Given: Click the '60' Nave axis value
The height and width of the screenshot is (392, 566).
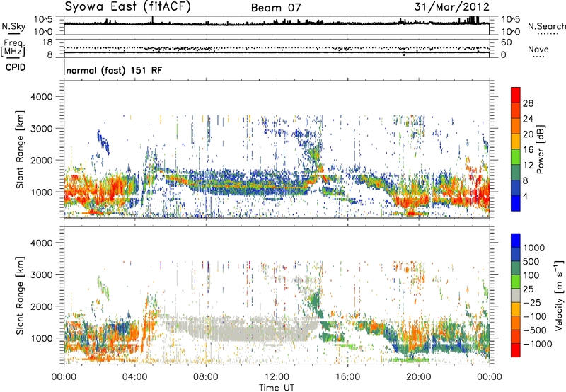Looking at the screenshot, I should click(506, 42).
